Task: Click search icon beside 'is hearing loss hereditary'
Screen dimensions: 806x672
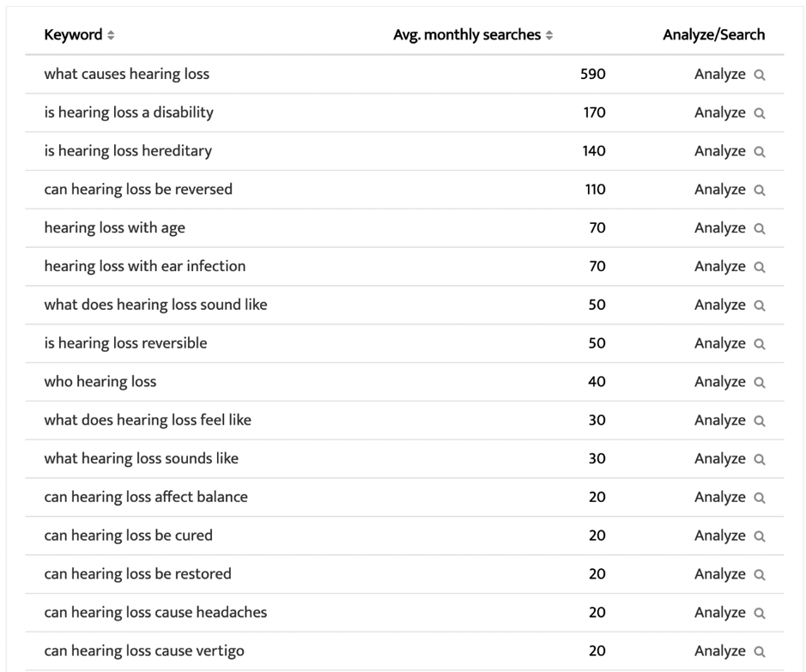Action: (759, 152)
